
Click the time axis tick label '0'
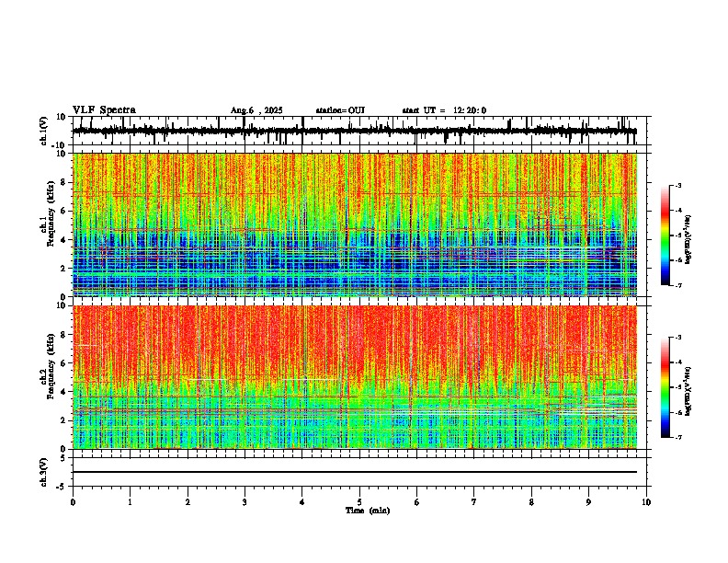pos(73,502)
